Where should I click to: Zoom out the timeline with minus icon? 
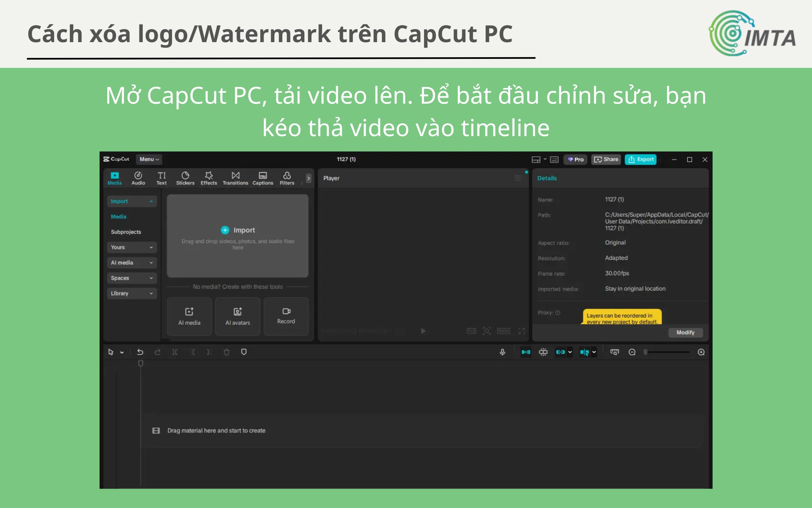pyautogui.click(x=632, y=352)
